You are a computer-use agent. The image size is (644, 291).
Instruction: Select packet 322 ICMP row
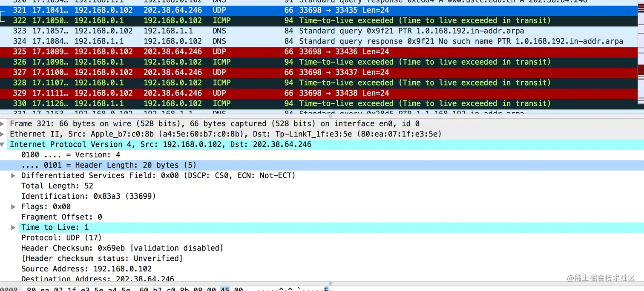[319, 20]
